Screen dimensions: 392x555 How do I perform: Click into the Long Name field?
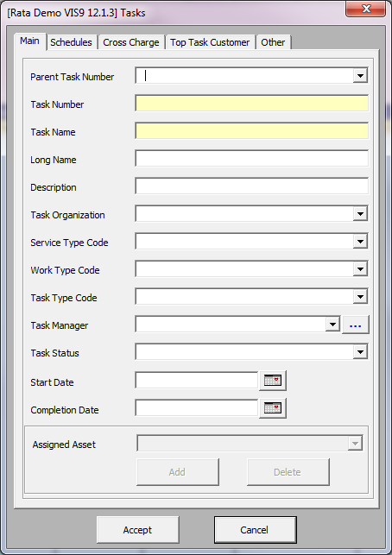point(252,159)
